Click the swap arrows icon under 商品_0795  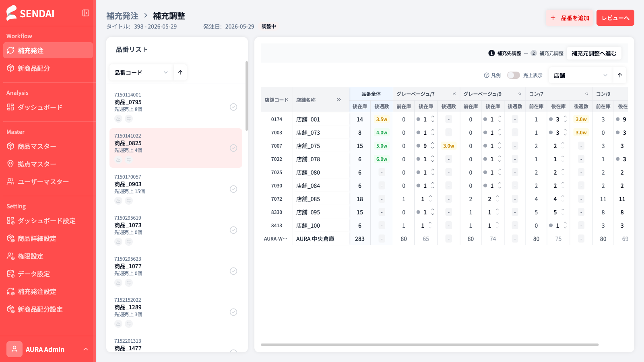129,119
